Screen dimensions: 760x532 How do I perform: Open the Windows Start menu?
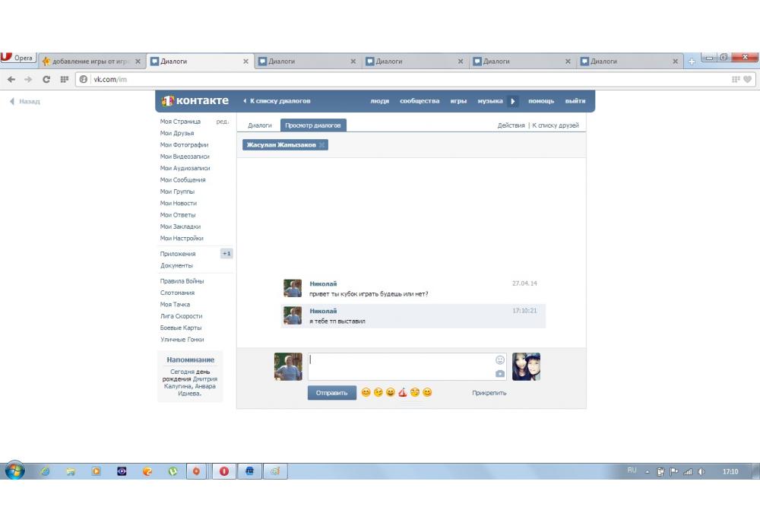(14, 471)
